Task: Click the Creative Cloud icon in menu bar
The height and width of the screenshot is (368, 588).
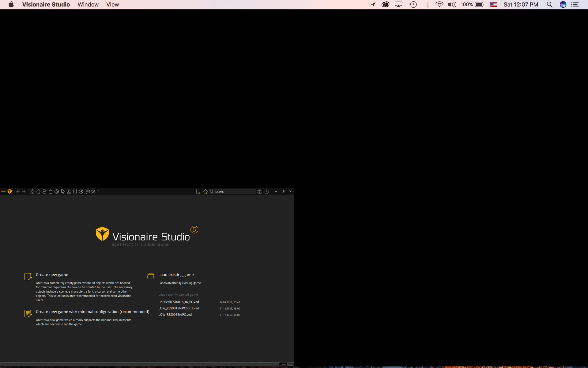Action: (x=385, y=5)
